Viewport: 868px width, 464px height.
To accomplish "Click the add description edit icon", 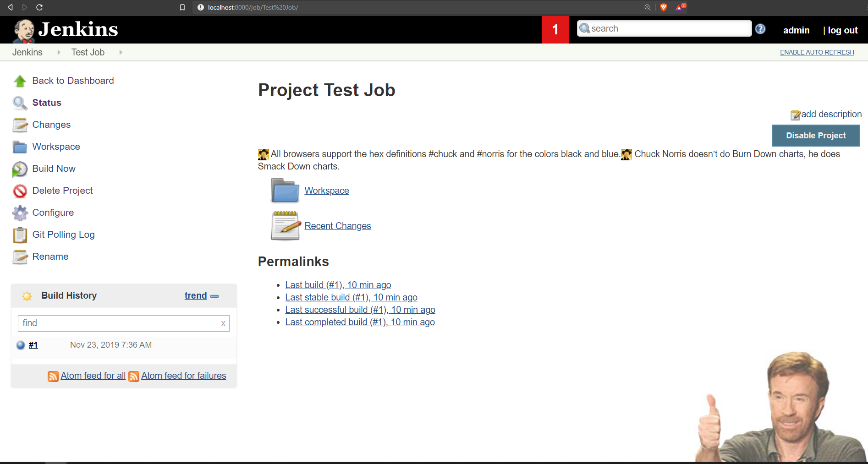I will pos(796,115).
